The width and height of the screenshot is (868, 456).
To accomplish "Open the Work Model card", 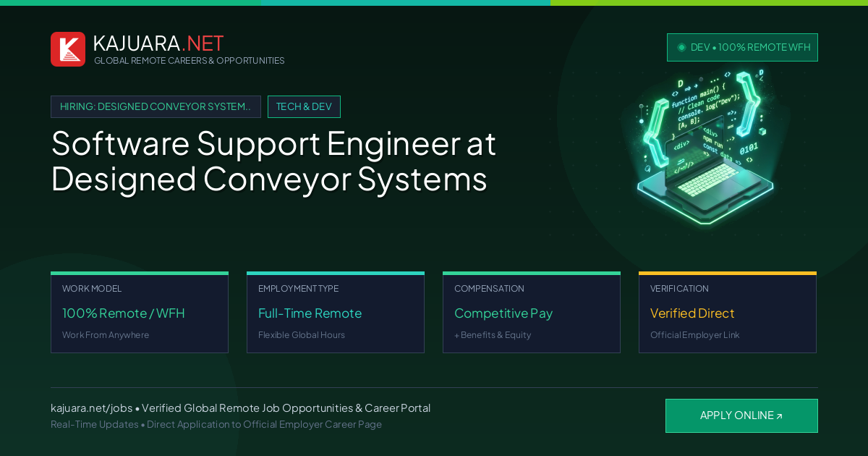I will [x=140, y=313].
